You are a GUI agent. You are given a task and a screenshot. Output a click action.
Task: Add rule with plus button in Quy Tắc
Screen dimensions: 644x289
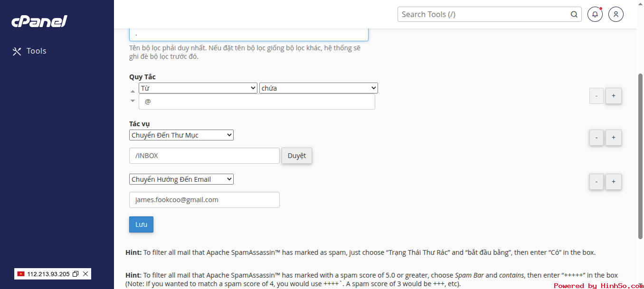pos(614,96)
